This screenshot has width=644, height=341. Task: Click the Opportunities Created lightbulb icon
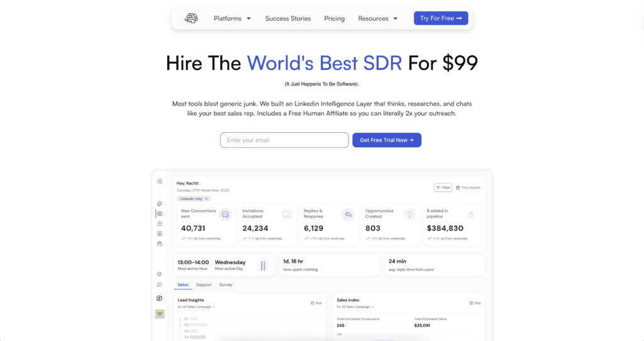tap(409, 215)
